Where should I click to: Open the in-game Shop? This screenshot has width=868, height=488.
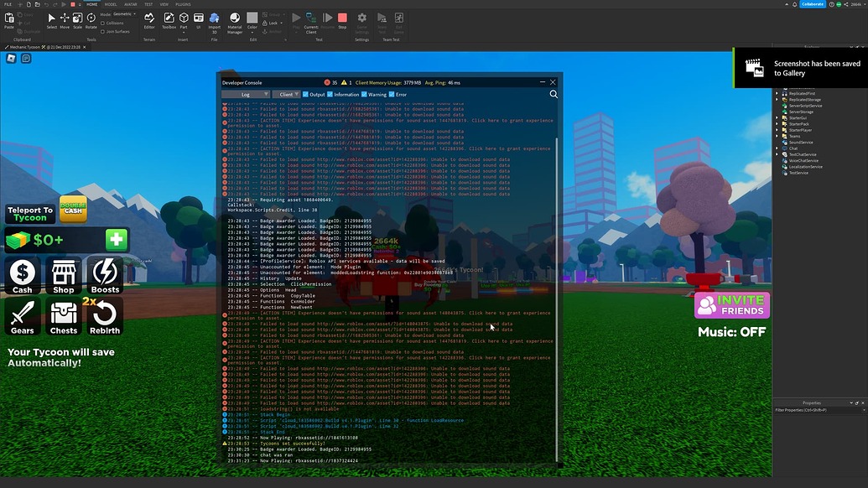click(64, 275)
